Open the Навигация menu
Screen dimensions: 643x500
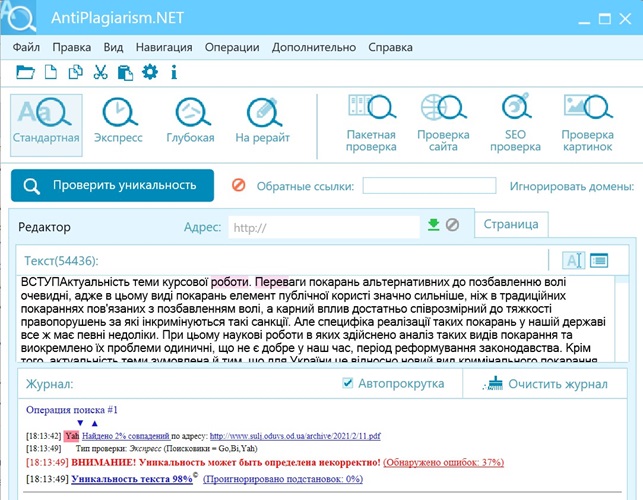[x=164, y=47]
